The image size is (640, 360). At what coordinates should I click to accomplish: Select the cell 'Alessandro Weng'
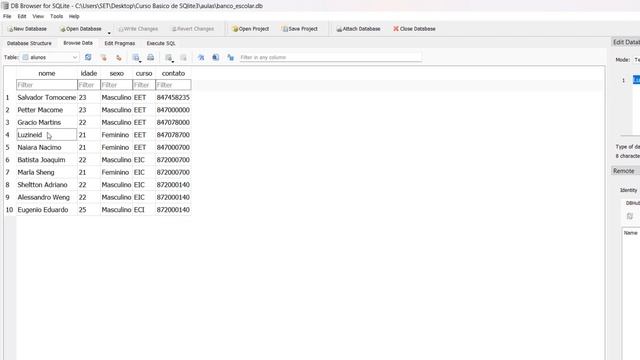pos(47,197)
